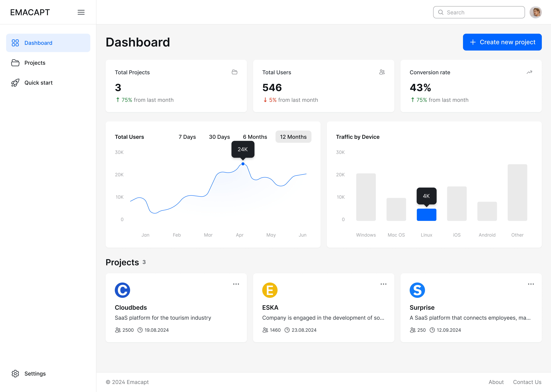Open the ESKA project title

coord(270,307)
